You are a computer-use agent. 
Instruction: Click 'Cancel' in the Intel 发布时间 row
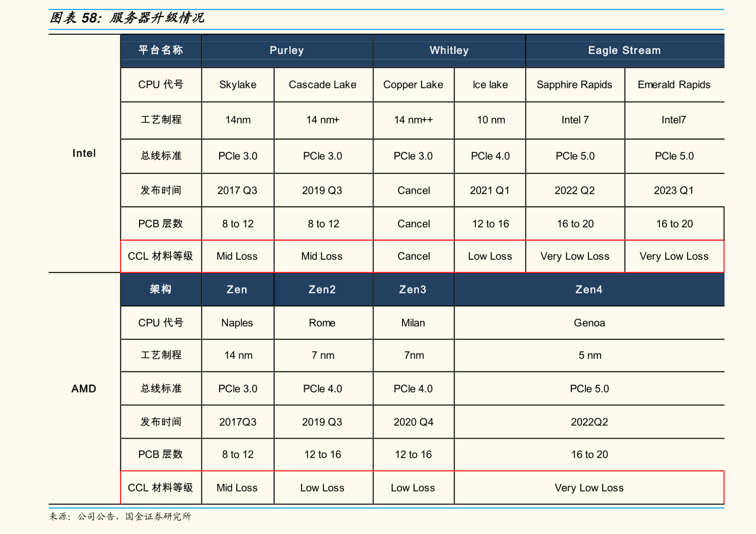coord(414,190)
